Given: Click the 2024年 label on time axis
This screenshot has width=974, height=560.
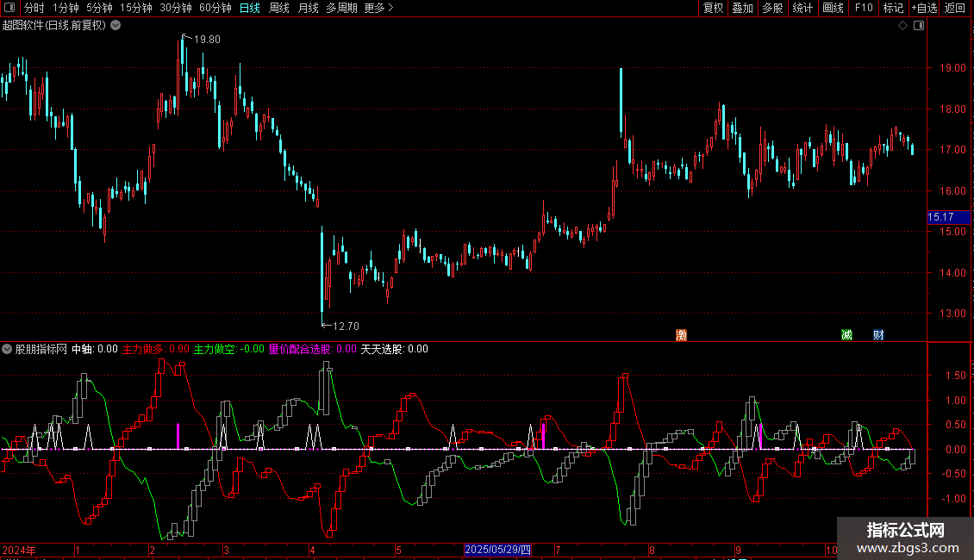Looking at the screenshot, I should tap(19, 551).
